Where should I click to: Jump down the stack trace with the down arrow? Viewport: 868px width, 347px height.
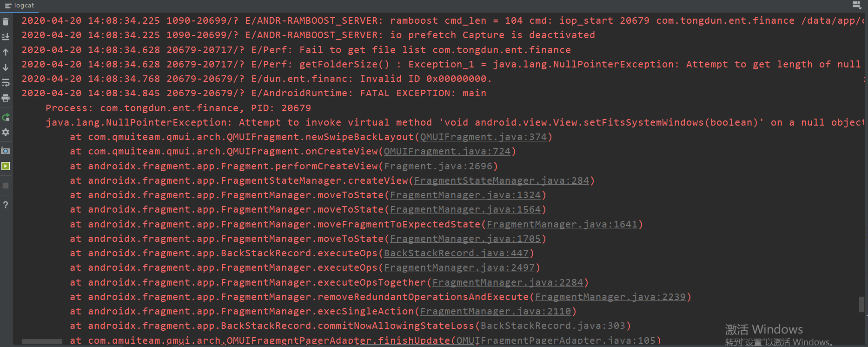tap(6, 67)
